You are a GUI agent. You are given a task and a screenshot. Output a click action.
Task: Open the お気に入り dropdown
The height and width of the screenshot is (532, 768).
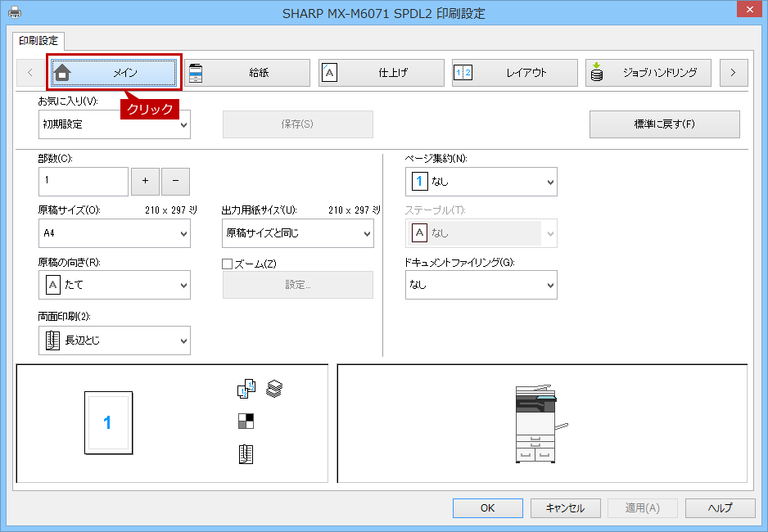coord(114,124)
